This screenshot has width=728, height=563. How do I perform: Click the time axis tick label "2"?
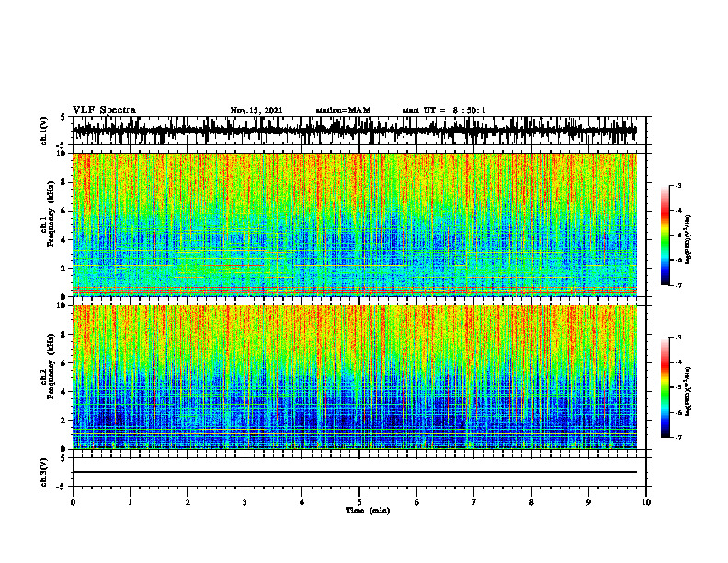pos(188,502)
